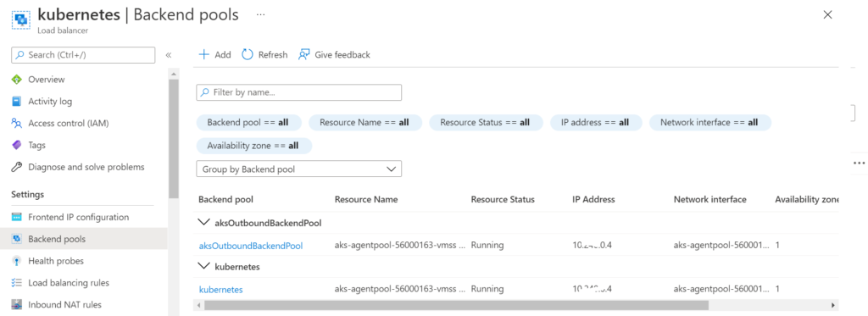
Task: Click resource name in kubernetes row
Action: (x=400, y=289)
